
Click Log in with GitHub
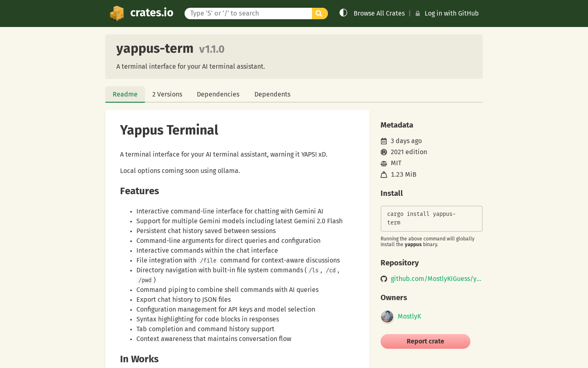[x=452, y=13]
